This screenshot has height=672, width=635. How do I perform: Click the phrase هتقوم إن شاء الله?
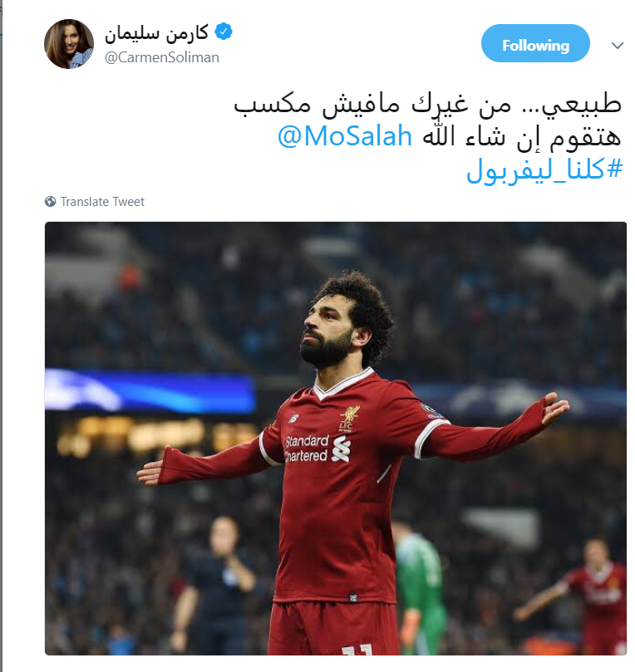pos(522,137)
